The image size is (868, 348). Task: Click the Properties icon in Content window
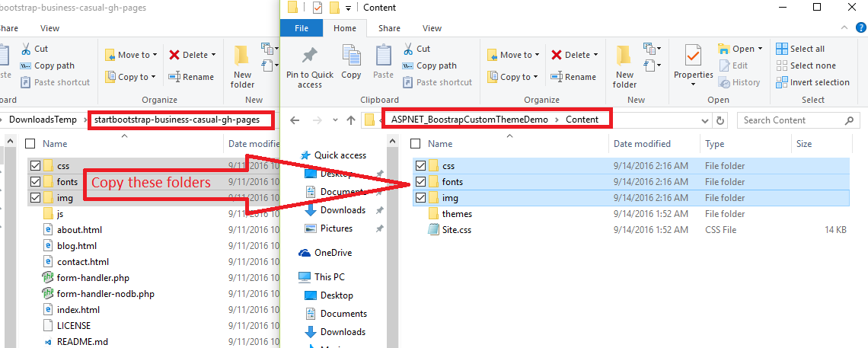[693, 56]
